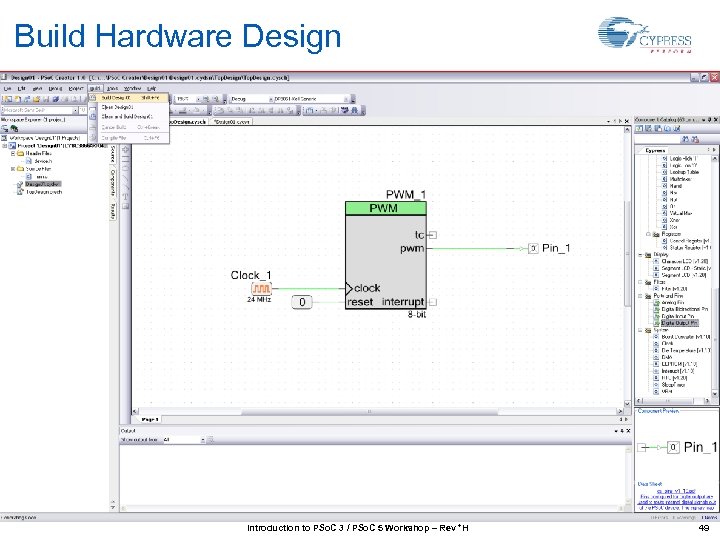The image size is (720, 540).
Task: Select Digital Output Pin in Component Catalog
Action: point(679,323)
